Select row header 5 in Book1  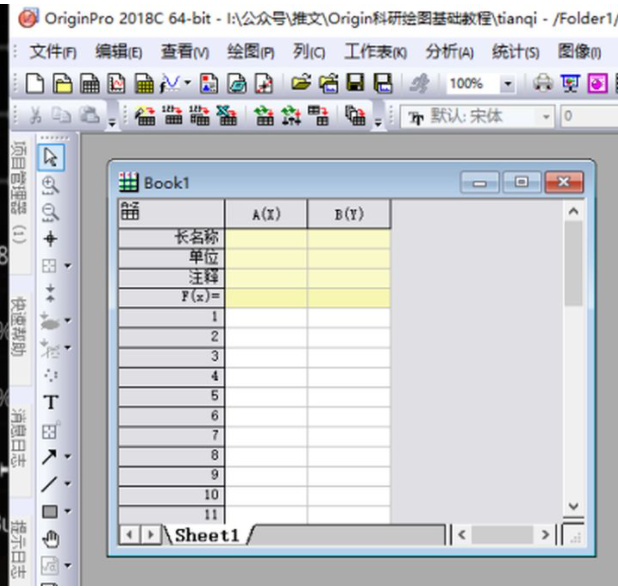coord(171,396)
